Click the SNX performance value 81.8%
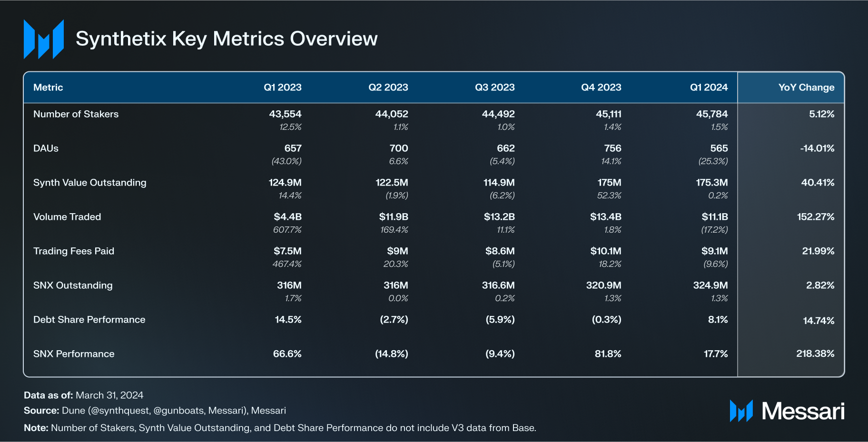Screen dimensions: 868x442 coord(608,354)
